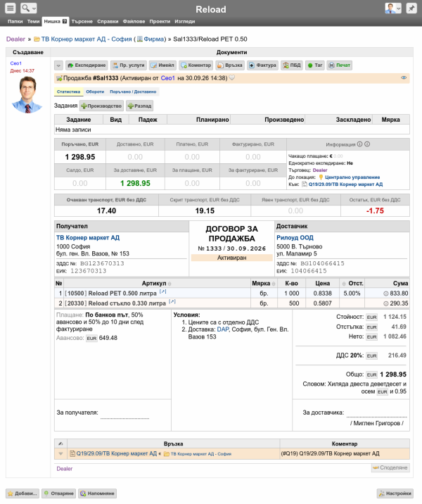Open the Изгледи tab
Image resolution: width=422 pixels, height=504 pixels.
pos(185,21)
